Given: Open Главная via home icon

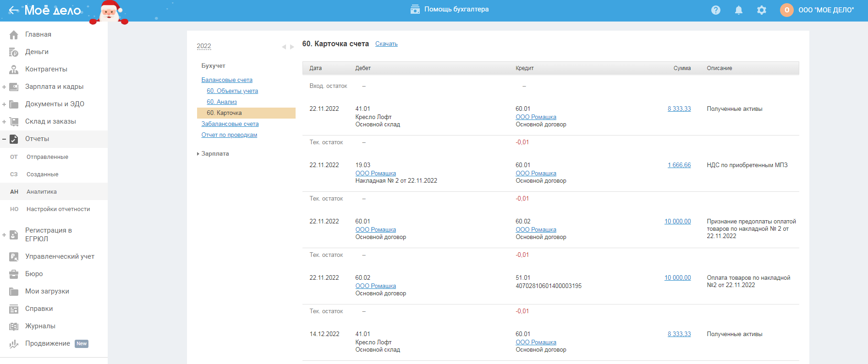Looking at the screenshot, I should pos(14,35).
